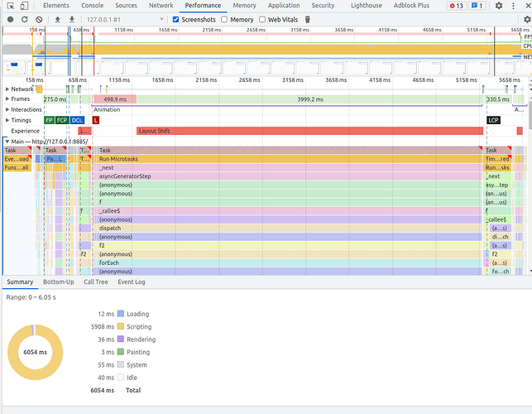Screen dimensions: 532x414
Task: Clear the recording with the clear icon
Action: [39, 19]
